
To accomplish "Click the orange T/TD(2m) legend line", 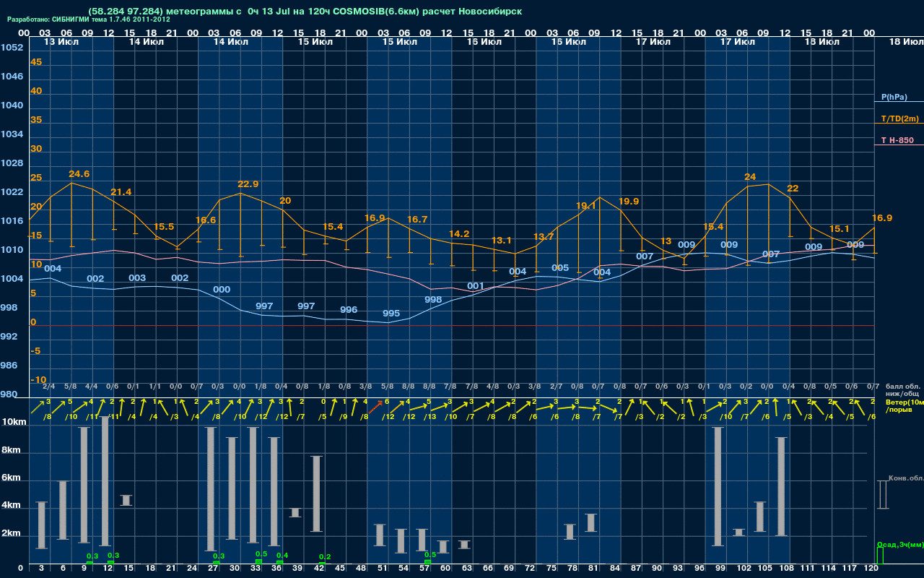I will tap(899, 124).
